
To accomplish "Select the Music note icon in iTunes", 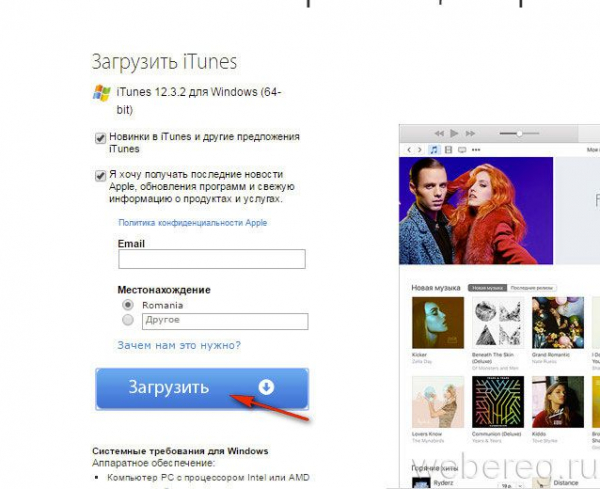I will click(x=434, y=150).
